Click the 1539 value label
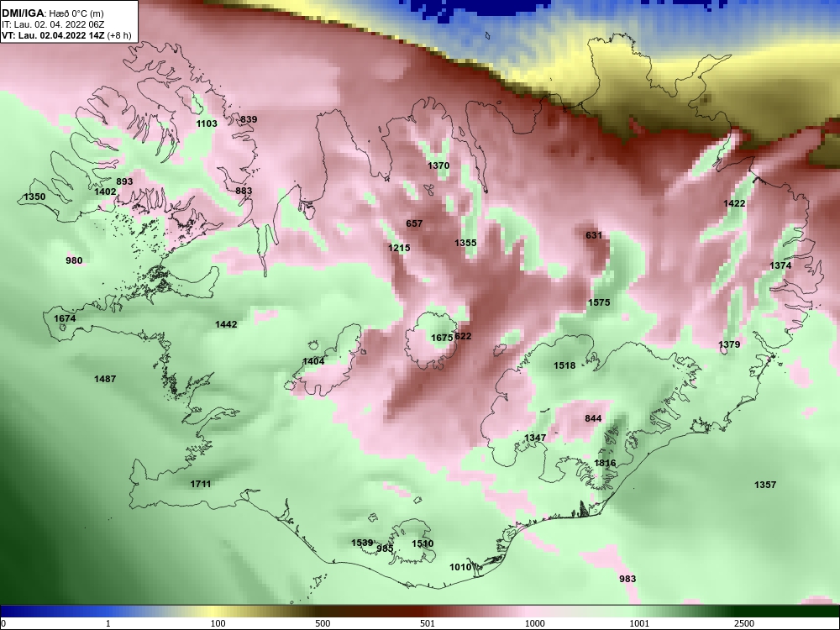The width and height of the screenshot is (840, 630). coord(362,543)
